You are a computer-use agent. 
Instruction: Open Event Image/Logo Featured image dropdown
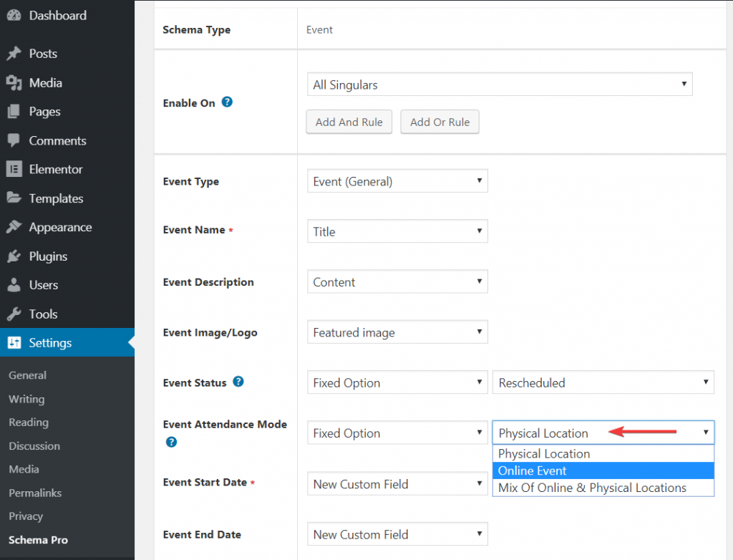pyautogui.click(x=397, y=332)
